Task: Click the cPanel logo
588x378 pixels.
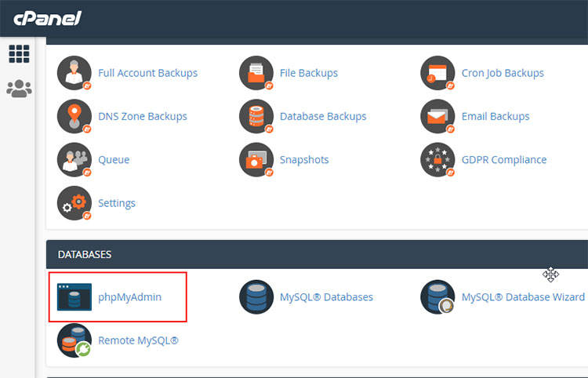Action: pyautogui.click(x=47, y=18)
